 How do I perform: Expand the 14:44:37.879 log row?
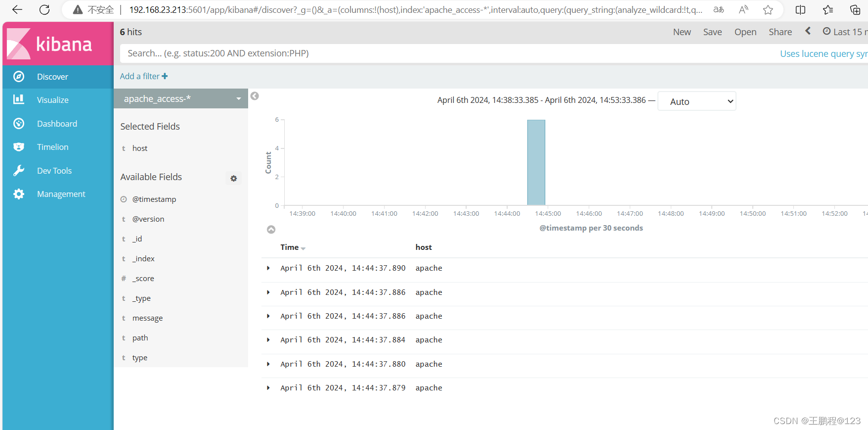coord(268,388)
